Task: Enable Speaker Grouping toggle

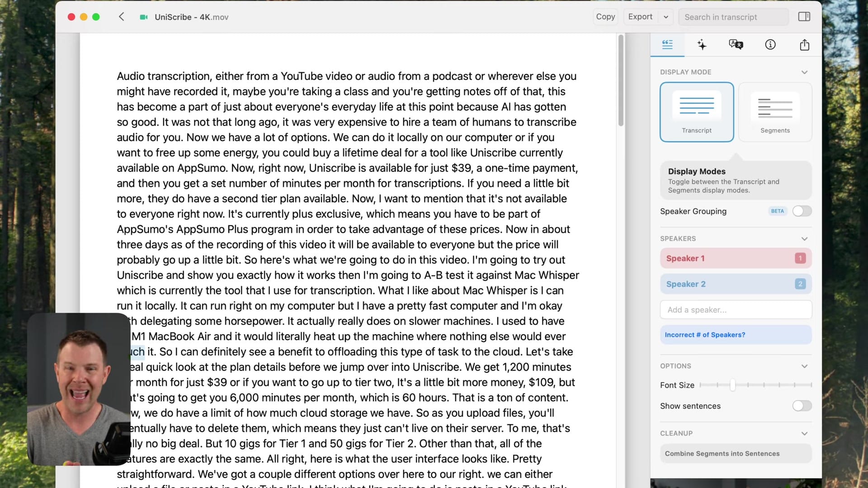Action: 802,211
